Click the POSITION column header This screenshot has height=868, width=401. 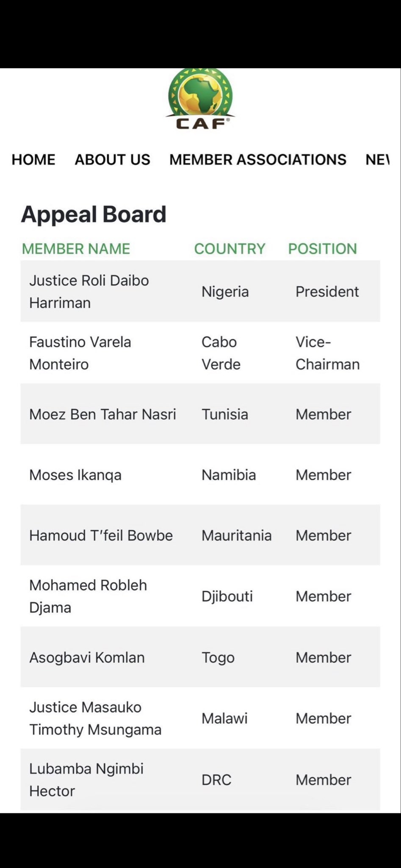point(322,249)
